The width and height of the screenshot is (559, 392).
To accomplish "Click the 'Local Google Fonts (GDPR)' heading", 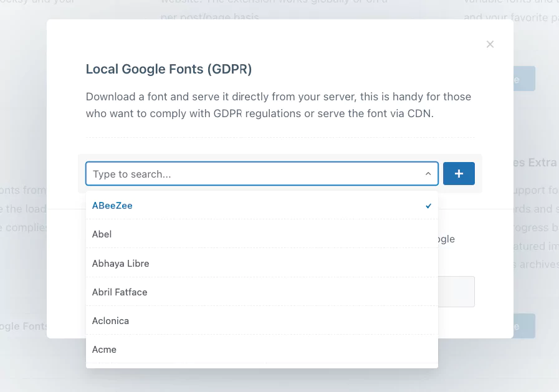I will pyautogui.click(x=169, y=69).
